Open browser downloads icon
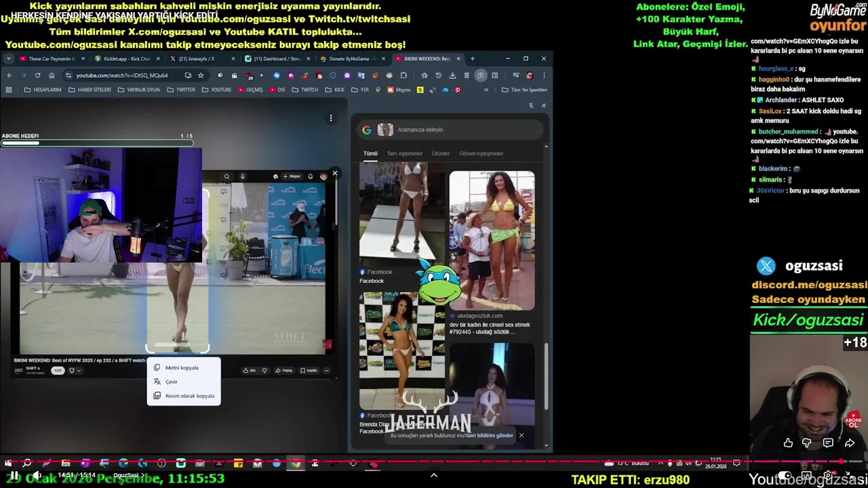This screenshot has height=488, width=868. [452, 75]
